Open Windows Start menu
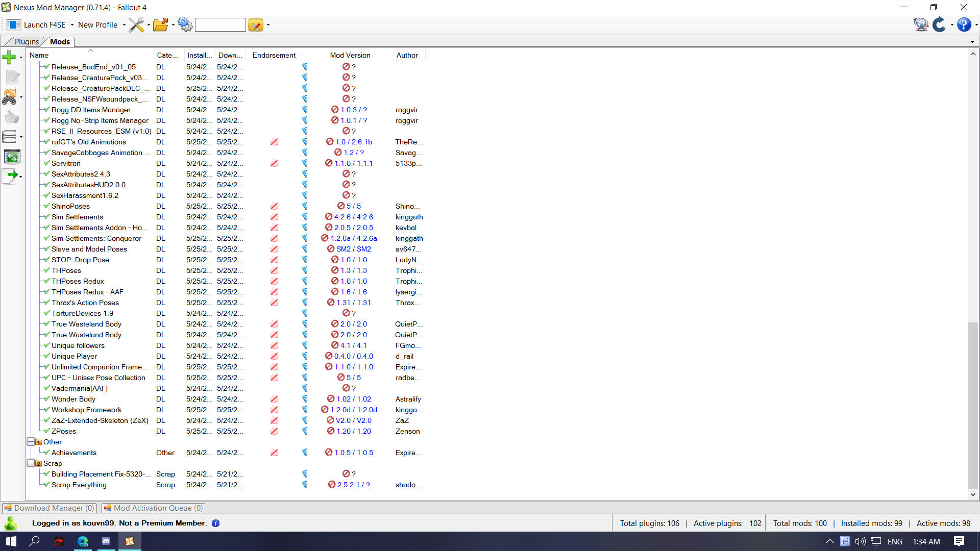 (x=11, y=541)
